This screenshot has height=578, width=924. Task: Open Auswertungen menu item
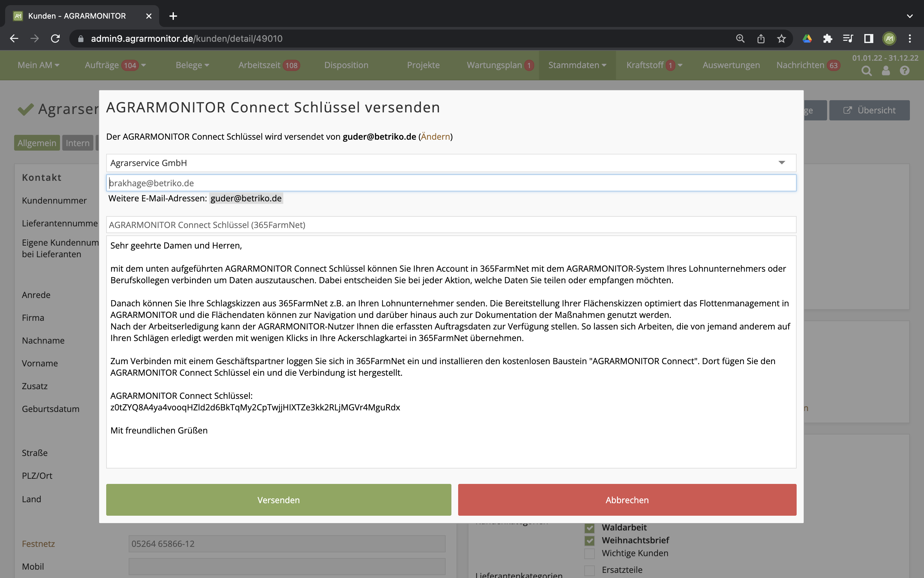731,65
